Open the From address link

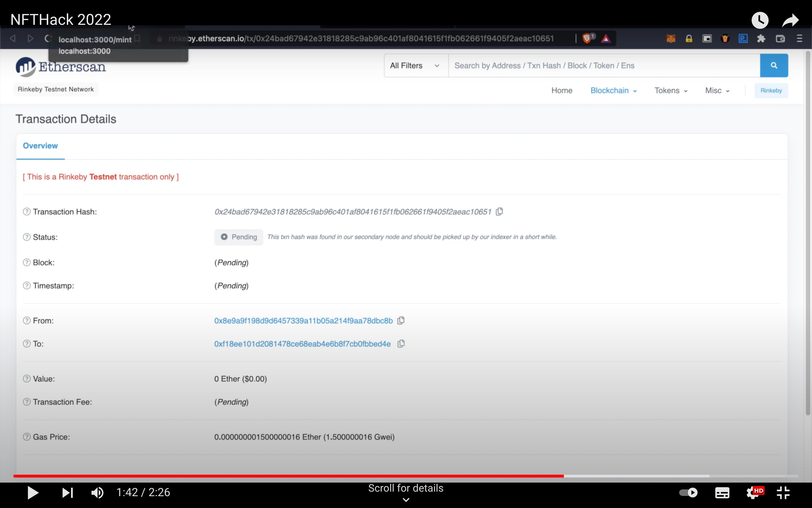pos(303,321)
